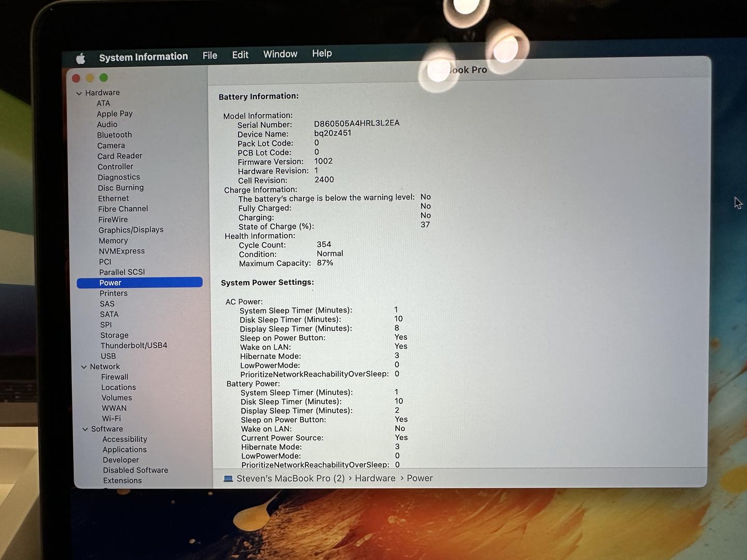Click the State of Charge value 37
The width and height of the screenshot is (747, 560).
click(425, 225)
